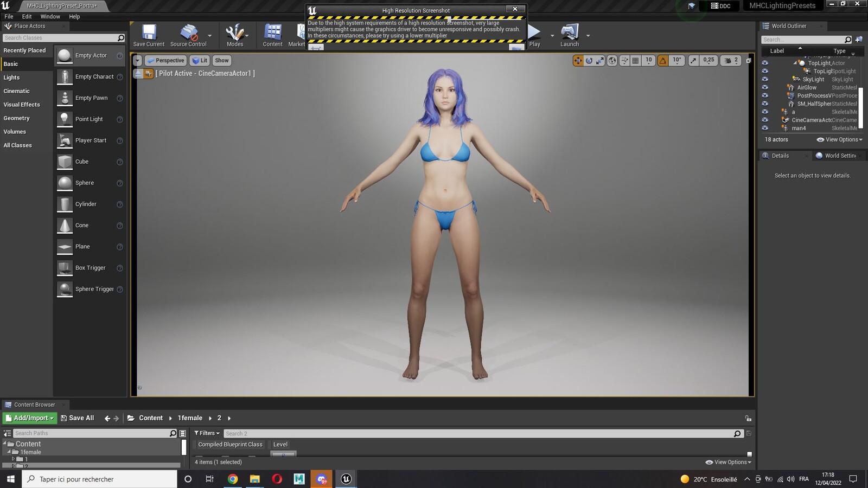Hide the AirGlow actor in outliner
This screenshot has height=488, width=868.
pos(765,87)
